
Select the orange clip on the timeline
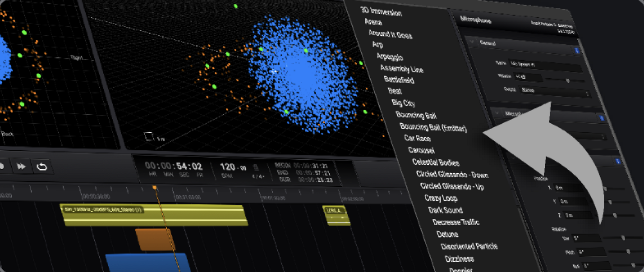point(156,239)
